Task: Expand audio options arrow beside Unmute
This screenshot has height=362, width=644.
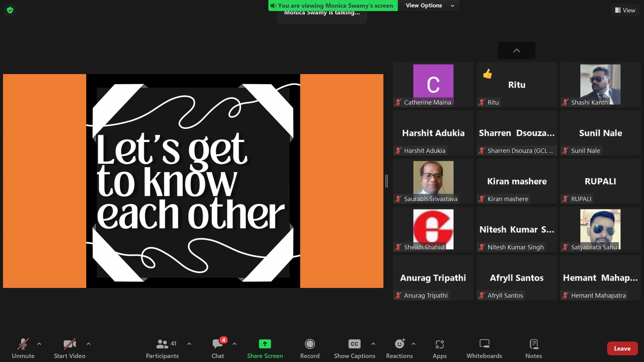Action: click(x=39, y=344)
